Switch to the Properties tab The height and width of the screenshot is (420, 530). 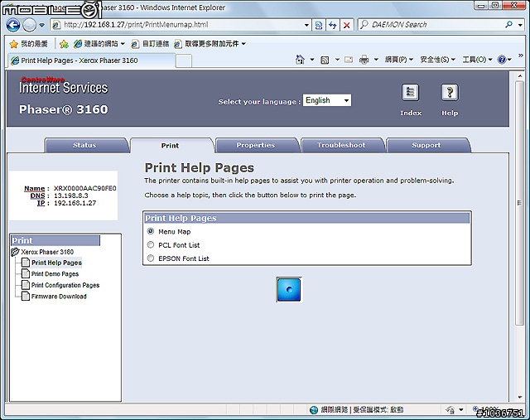pos(256,146)
